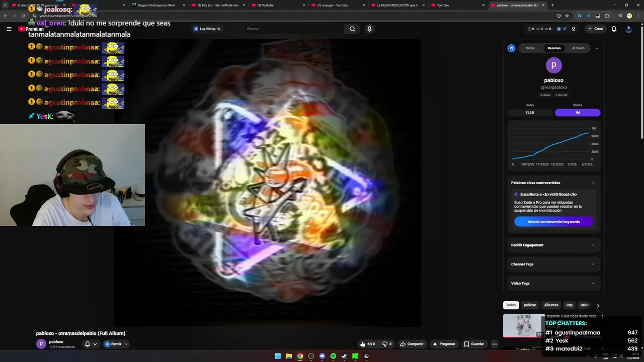Screen dimensions: 644x362
Task: Click the search magnifier button
Action: [x=352, y=29]
